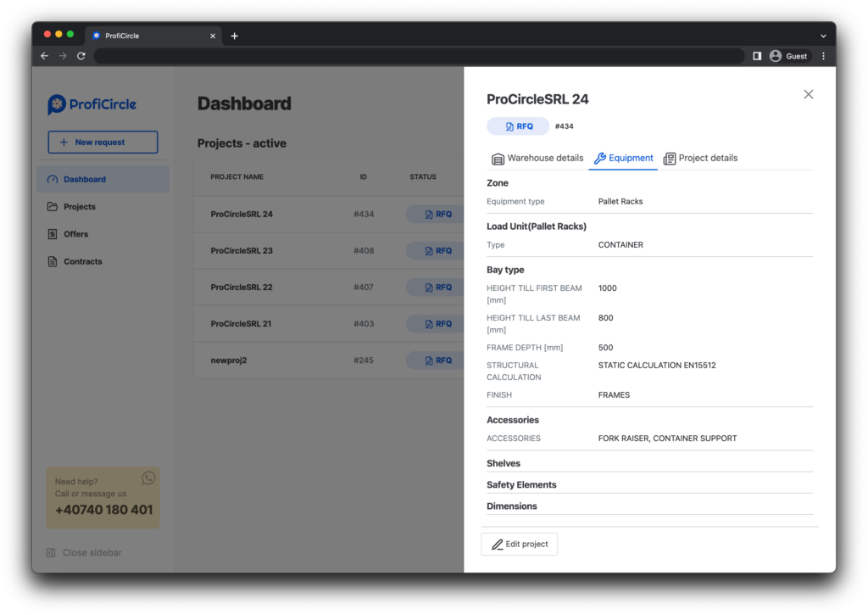Click the ProfiCircle logo icon

(57, 104)
